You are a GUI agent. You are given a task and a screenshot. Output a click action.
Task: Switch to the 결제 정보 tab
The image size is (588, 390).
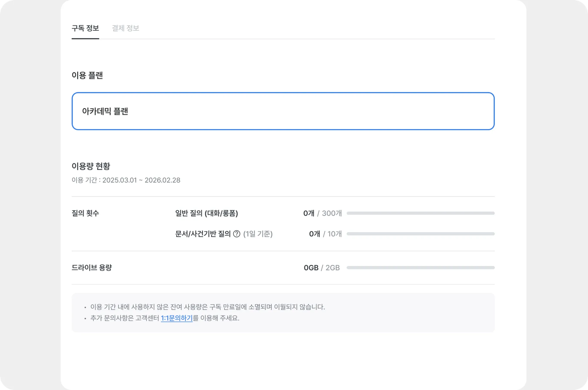pyautogui.click(x=125, y=28)
